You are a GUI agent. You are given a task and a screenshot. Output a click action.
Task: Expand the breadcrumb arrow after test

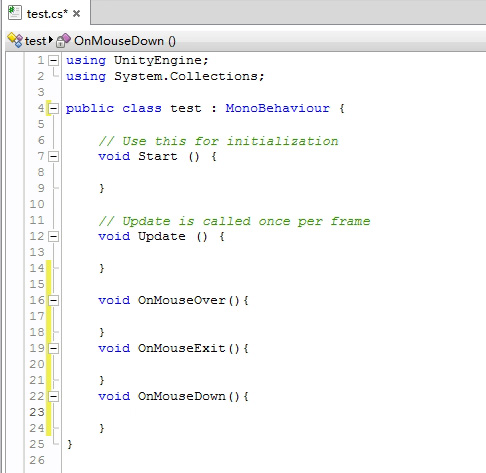51,40
